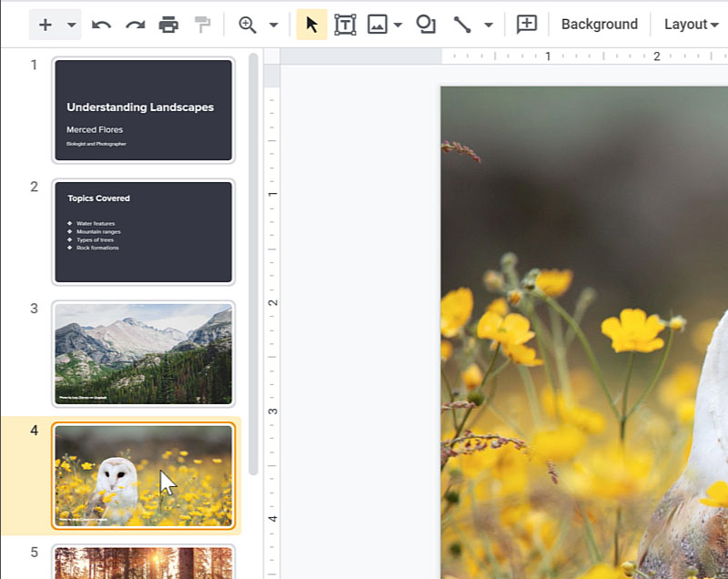728x579 pixels.
Task: Choose the Select arrow cursor tool
Action: pos(311,25)
